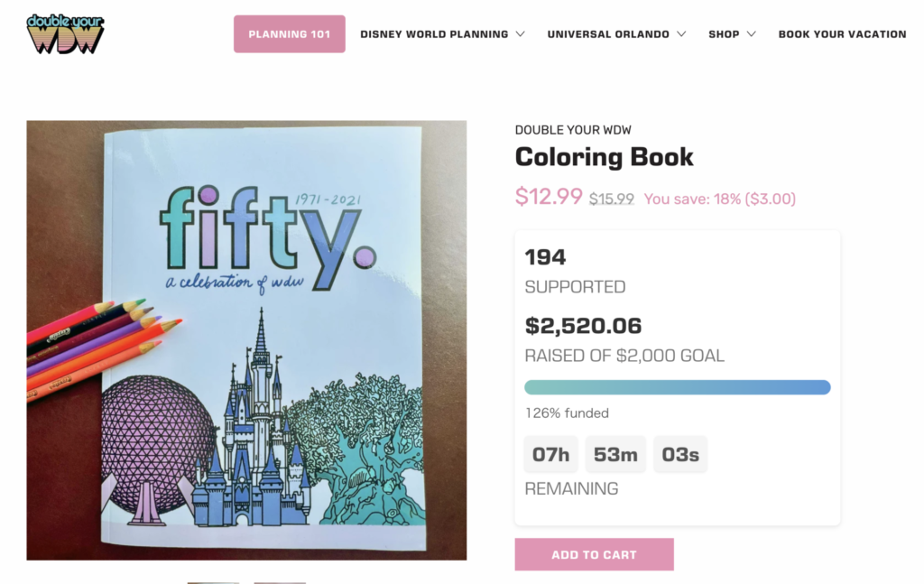
Task: Click the $2,520.06 raised amount
Action: tap(582, 326)
